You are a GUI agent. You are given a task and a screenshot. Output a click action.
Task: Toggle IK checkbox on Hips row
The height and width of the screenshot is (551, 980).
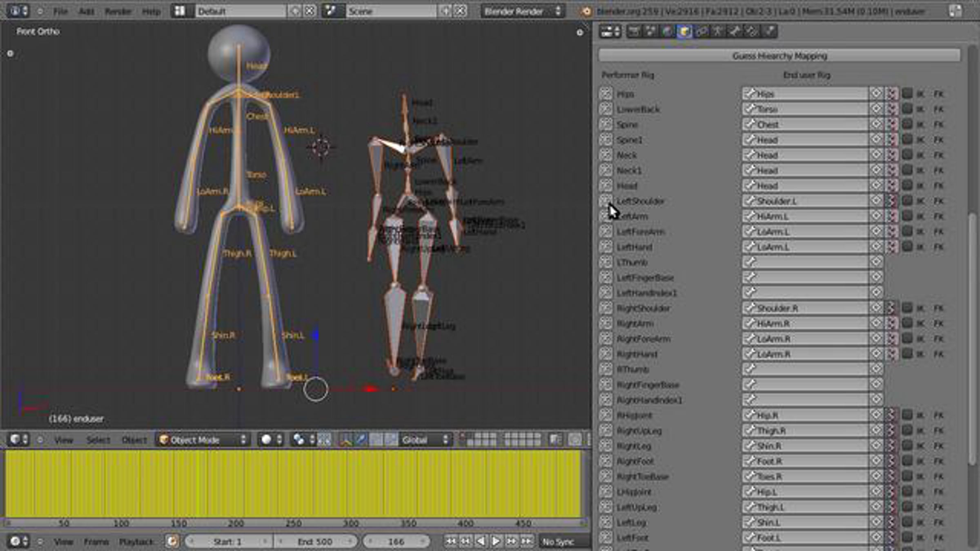click(x=907, y=93)
